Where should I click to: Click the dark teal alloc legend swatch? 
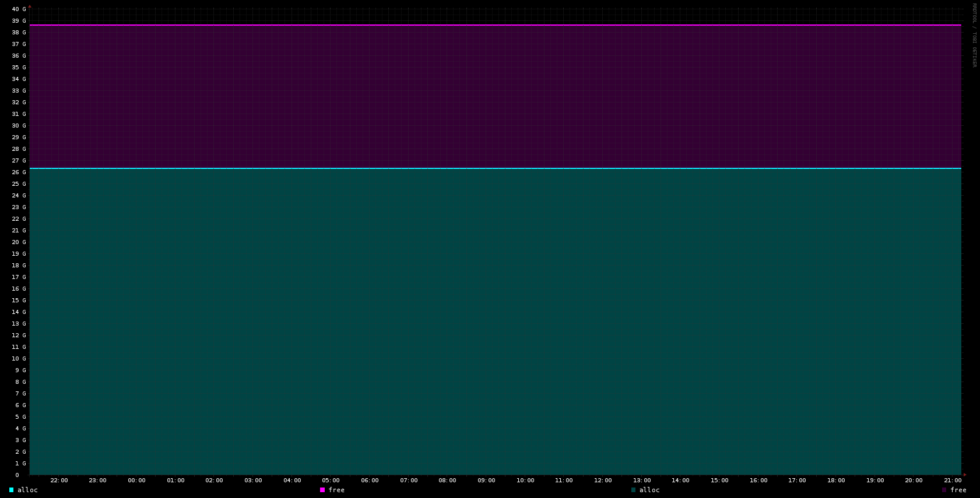(633, 490)
